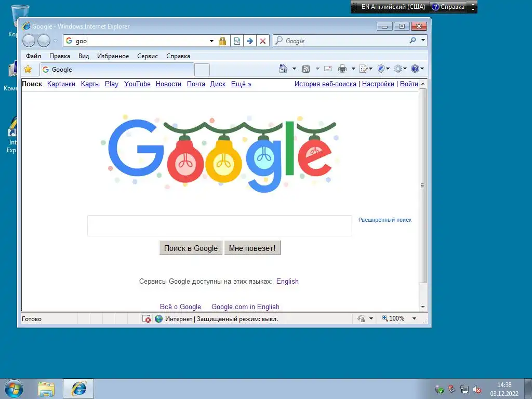Click the Internet Explorer icon in the title bar
This screenshot has height=399, width=532.
click(x=26, y=26)
